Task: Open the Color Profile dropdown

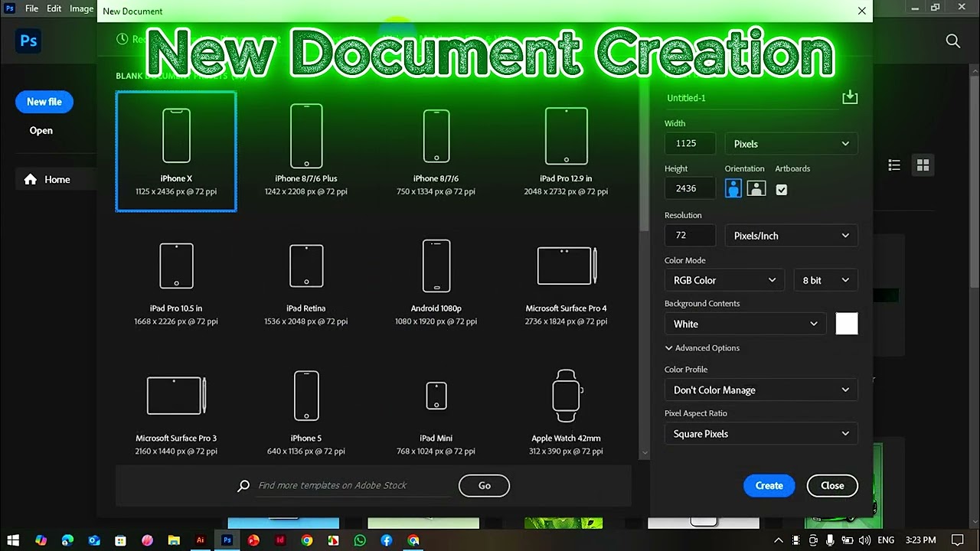Action: point(761,390)
